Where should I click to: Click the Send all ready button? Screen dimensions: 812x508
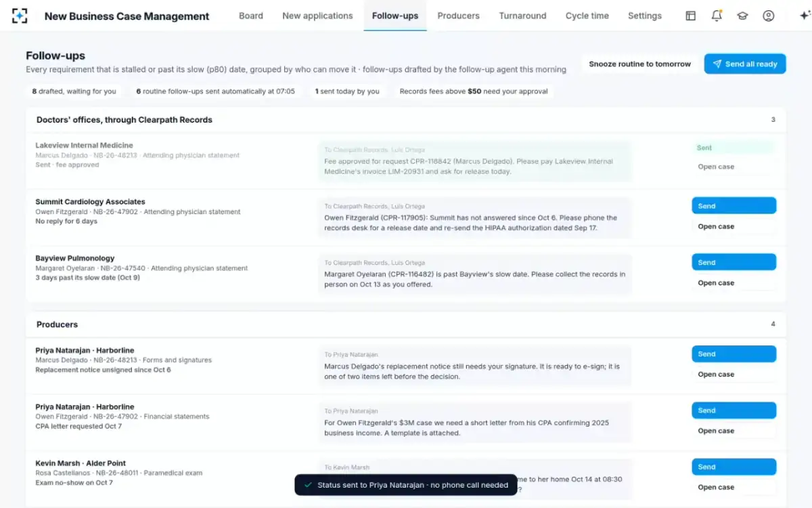[x=745, y=64]
